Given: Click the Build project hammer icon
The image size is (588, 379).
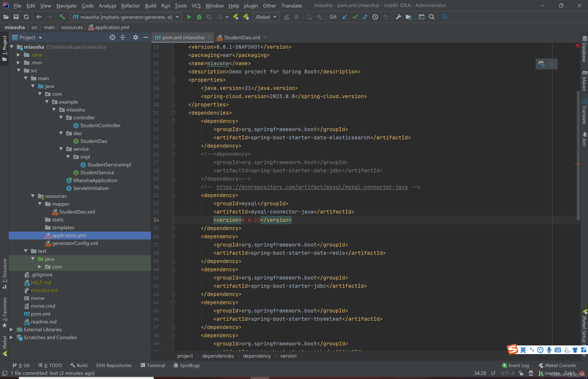Looking at the screenshot, I should pos(62,17).
